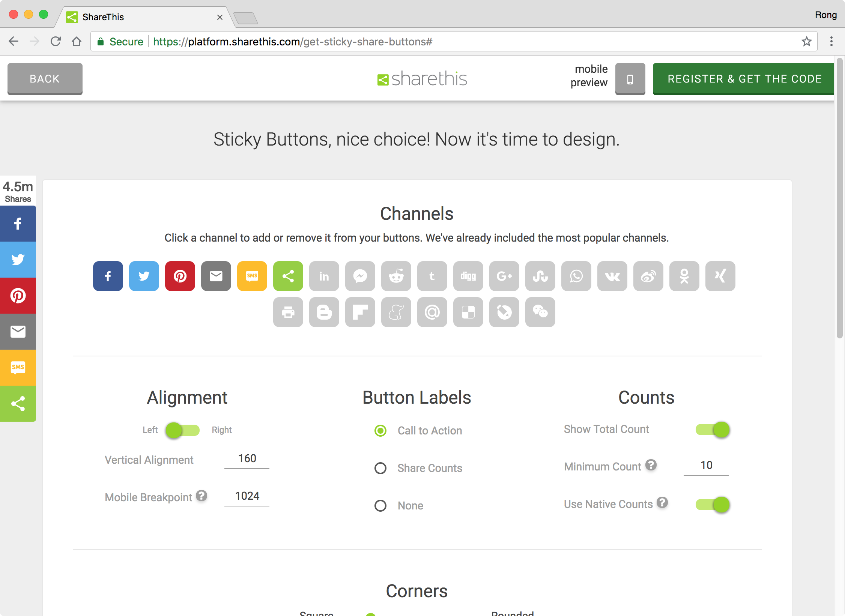This screenshot has height=616, width=845.
Task: Click the address bar URL
Action: tap(293, 42)
